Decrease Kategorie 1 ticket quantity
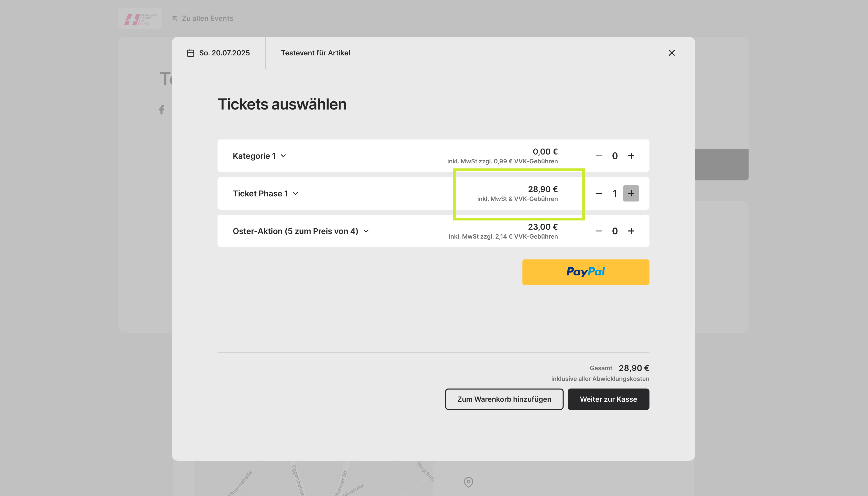Screen dimensions: 868x496 point(599,156)
